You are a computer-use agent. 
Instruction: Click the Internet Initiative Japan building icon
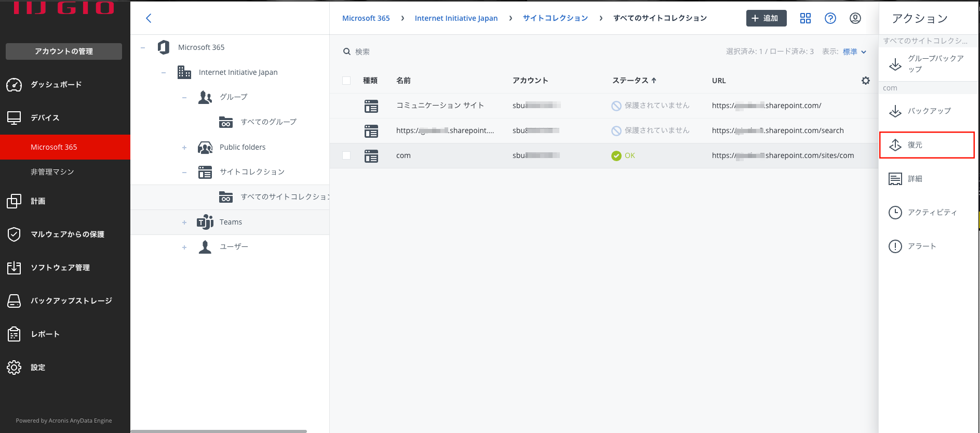[x=184, y=72]
